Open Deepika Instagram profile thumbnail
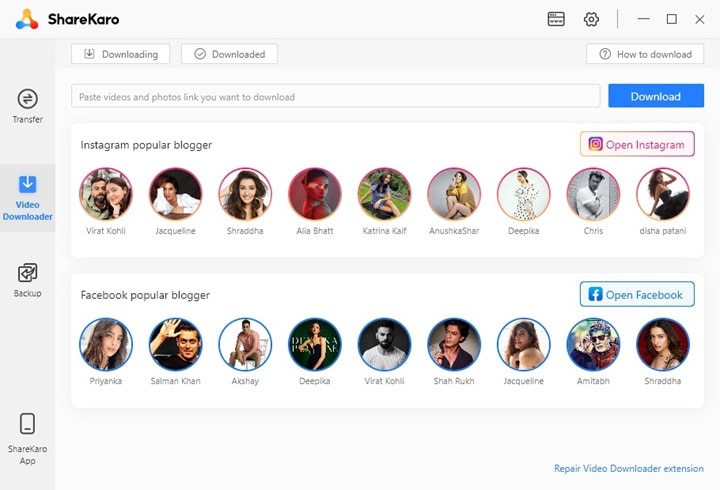This screenshot has height=490, width=720. (523, 194)
